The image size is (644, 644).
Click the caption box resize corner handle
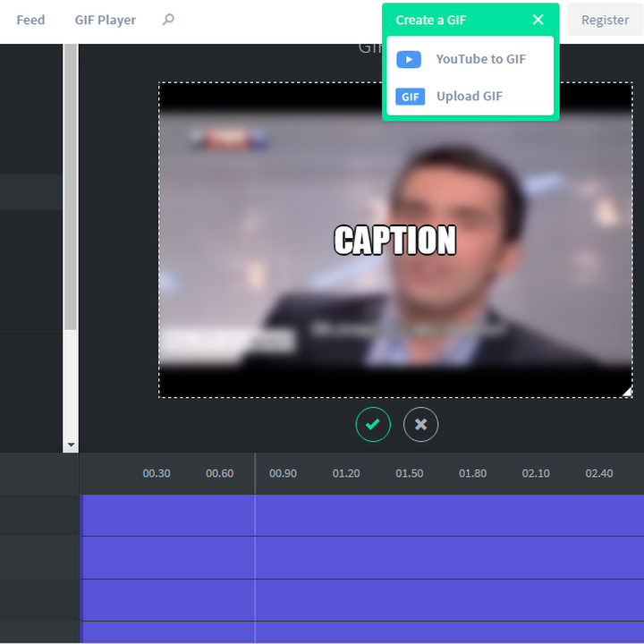click(628, 393)
